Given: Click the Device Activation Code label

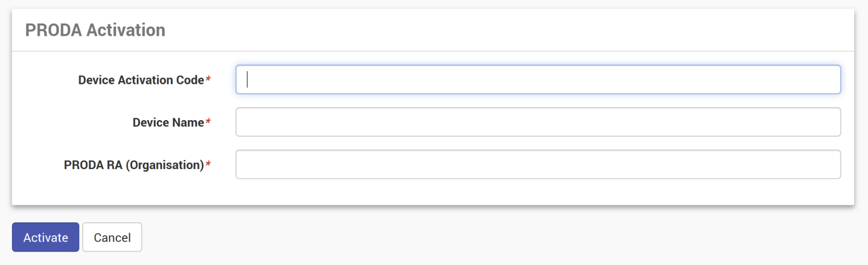Looking at the screenshot, I should tap(141, 80).
